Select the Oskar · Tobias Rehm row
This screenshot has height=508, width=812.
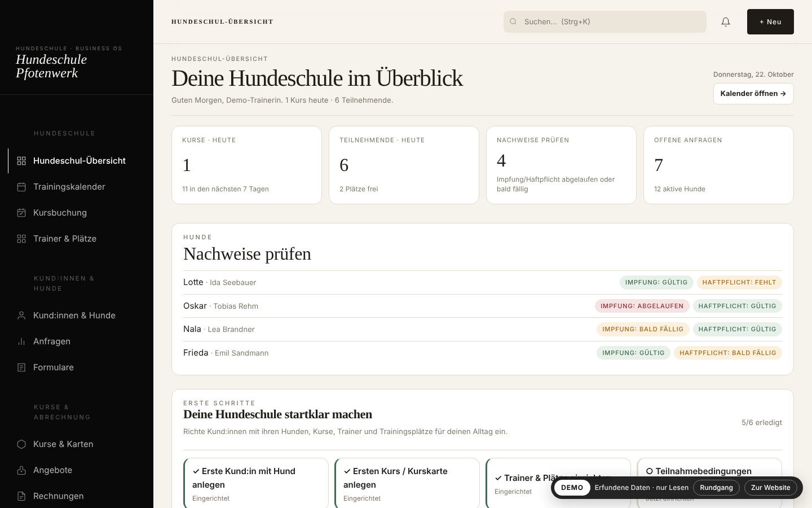(483, 306)
